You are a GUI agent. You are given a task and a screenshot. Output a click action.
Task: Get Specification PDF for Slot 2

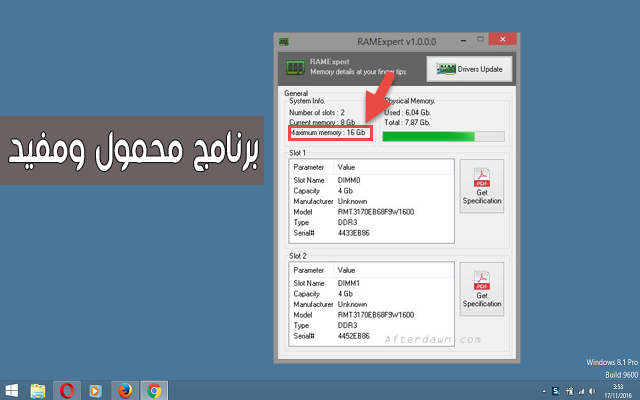click(482, 289)
